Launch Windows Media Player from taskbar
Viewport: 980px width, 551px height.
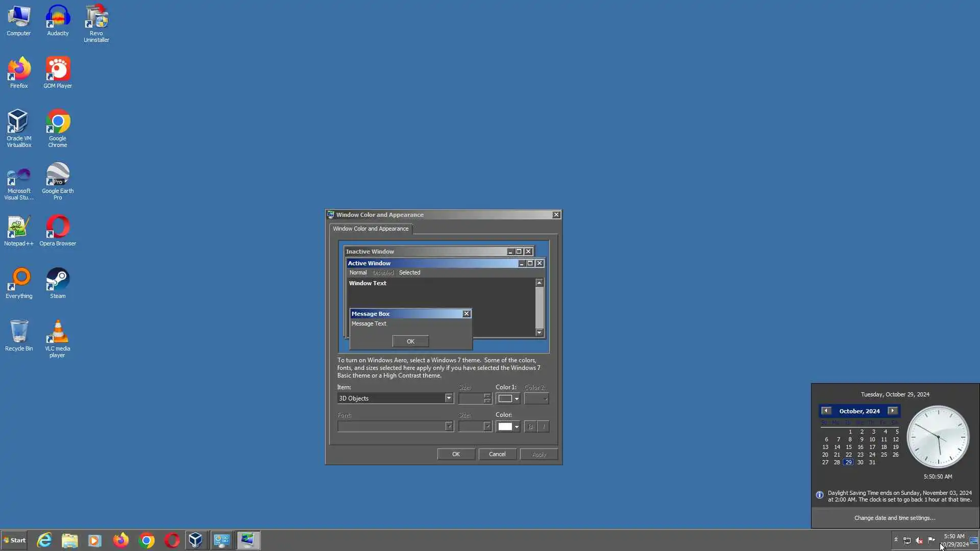(x=95, y=540)
